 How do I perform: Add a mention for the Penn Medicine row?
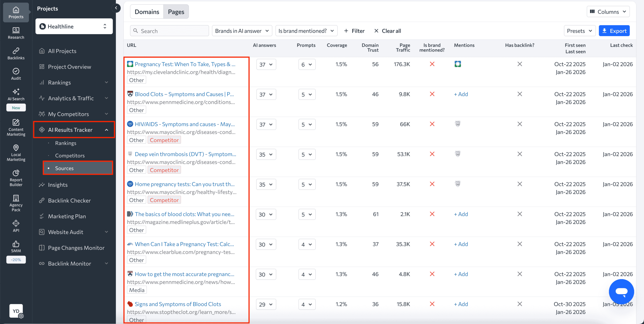461,94
